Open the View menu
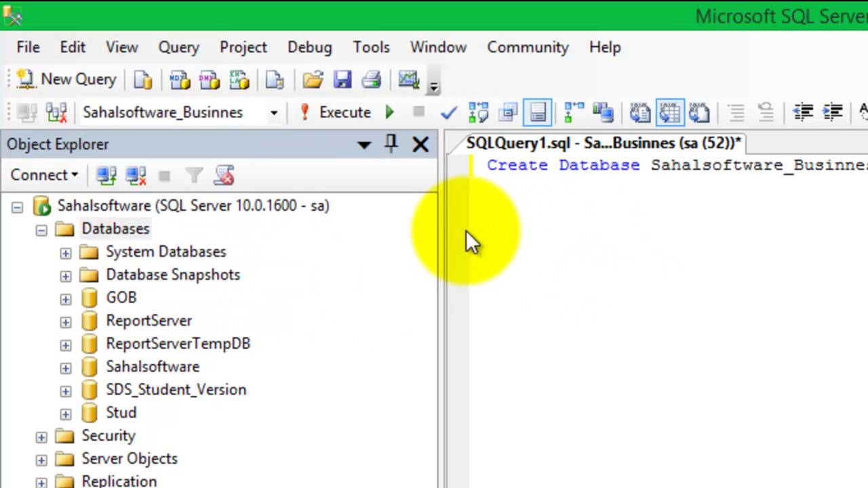 click(x=122, y=47)
